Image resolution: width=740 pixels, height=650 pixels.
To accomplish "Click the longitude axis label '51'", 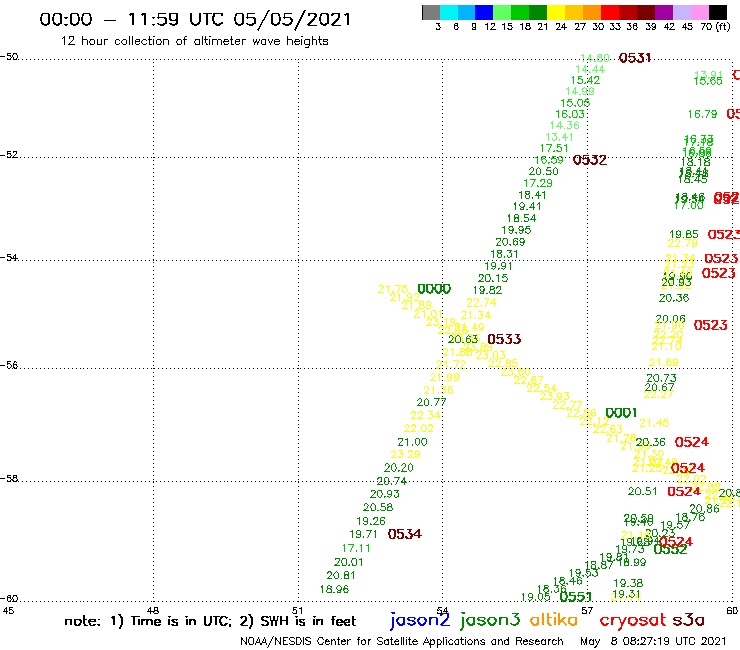I will click(x=297, y=611).
